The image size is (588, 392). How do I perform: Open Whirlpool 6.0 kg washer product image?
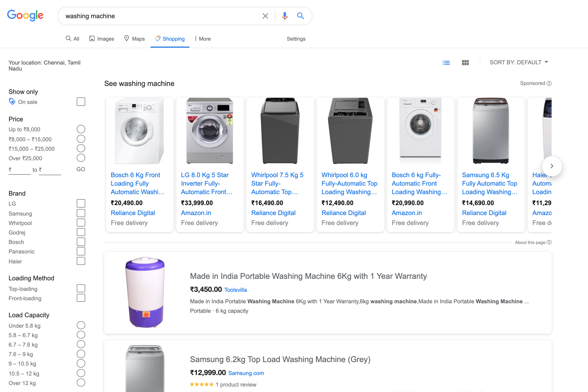tap(350, 131)
